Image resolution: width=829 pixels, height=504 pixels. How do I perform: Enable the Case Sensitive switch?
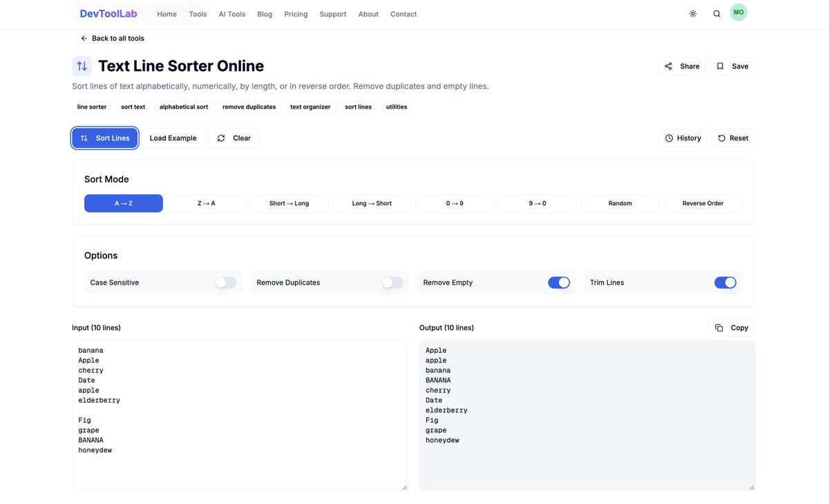click(226, 282)
